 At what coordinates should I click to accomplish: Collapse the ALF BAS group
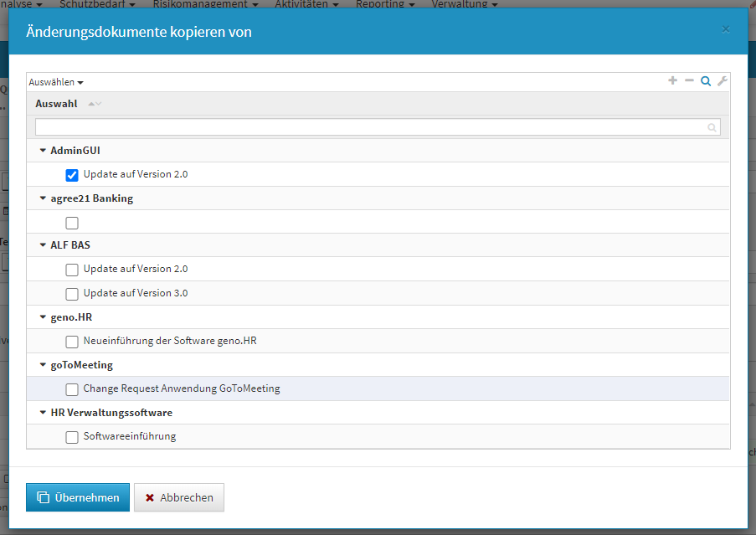click(x=43, y=245)
